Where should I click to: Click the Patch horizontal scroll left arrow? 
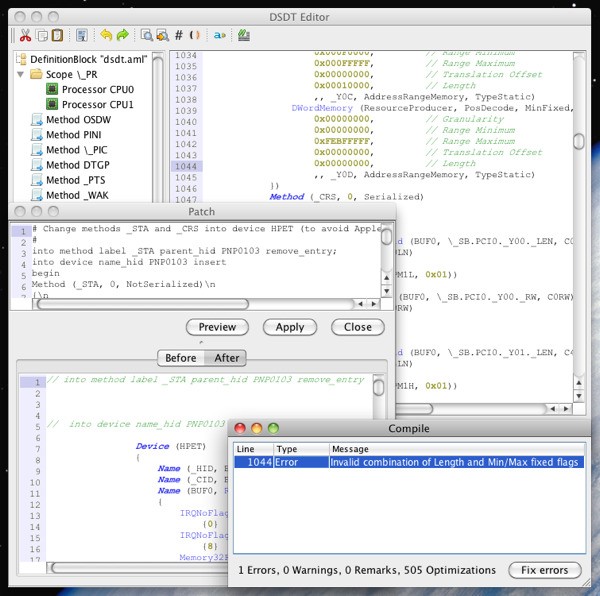[x=360, y=304]
